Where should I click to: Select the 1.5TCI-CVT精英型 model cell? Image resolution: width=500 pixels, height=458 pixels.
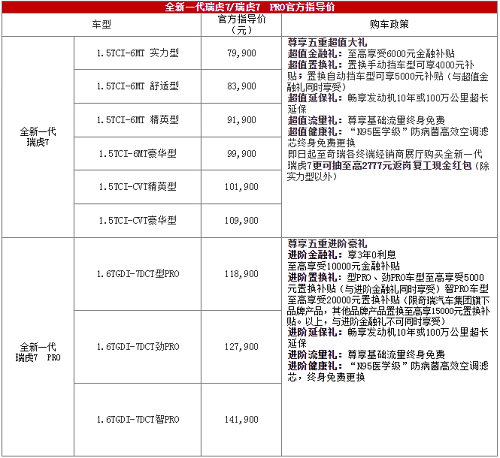(138, 187)
